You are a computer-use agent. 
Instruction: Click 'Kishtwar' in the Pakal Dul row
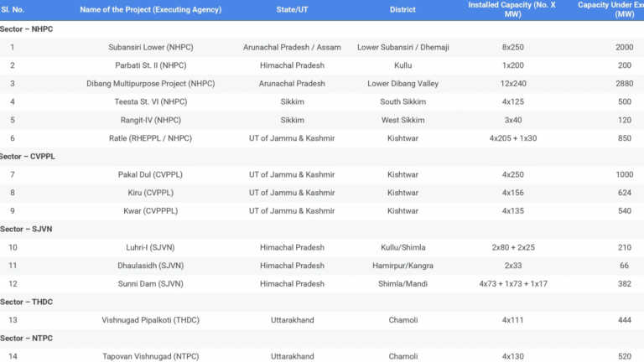coord(402,174)
